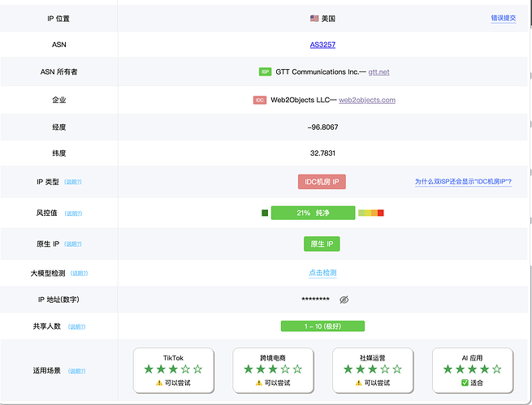
Task: Click the star rating in the AI 应用 card
Action: click(472, 369)
